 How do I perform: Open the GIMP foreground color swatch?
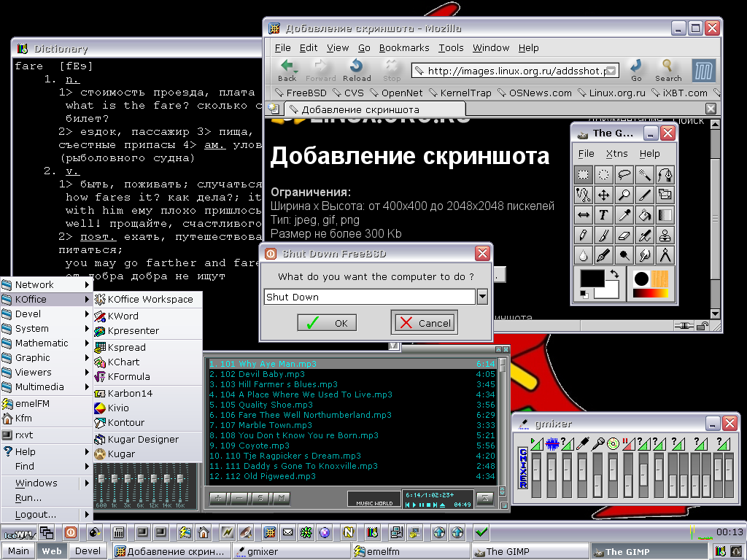coord(592,279)
